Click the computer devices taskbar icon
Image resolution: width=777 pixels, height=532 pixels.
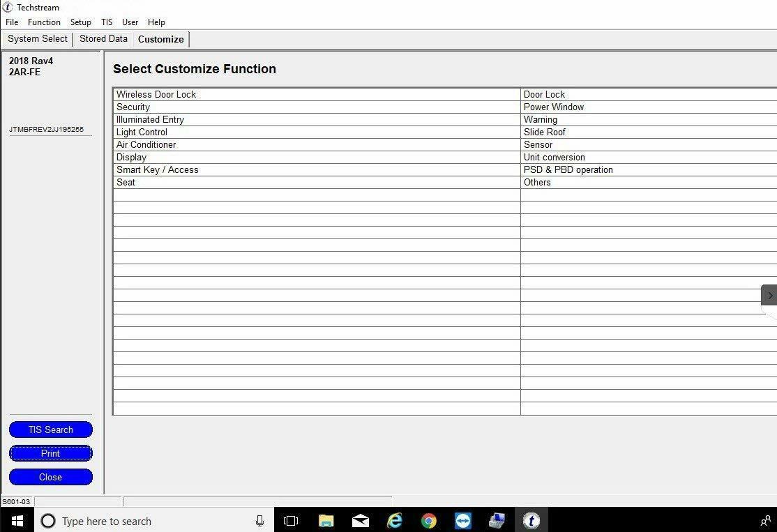point(497,521)
